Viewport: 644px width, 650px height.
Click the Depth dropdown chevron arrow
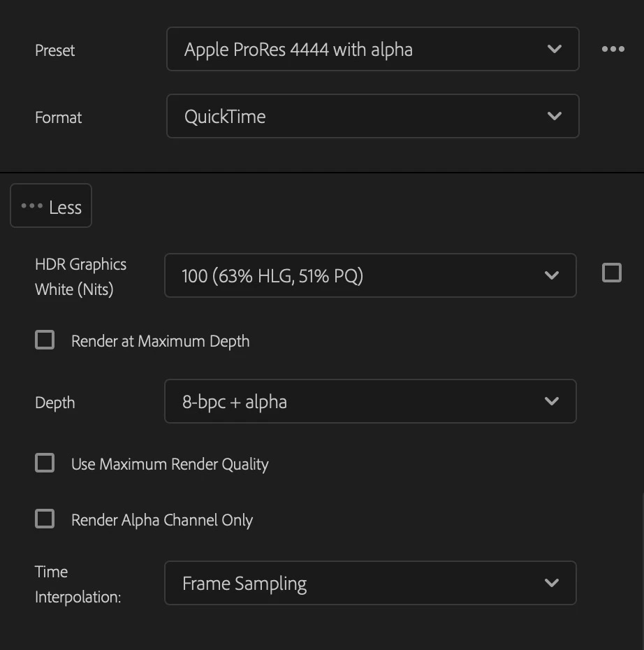[552, 401]
